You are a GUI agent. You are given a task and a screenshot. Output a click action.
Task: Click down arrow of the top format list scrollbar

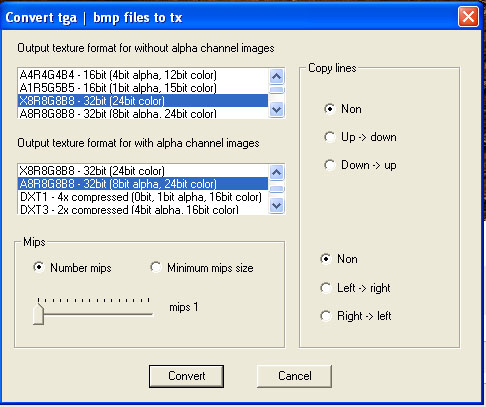click(276, 109)
